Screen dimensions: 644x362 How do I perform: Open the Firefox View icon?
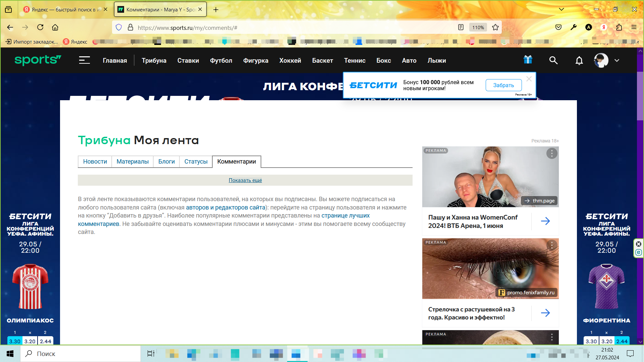[x=8, y=9]
